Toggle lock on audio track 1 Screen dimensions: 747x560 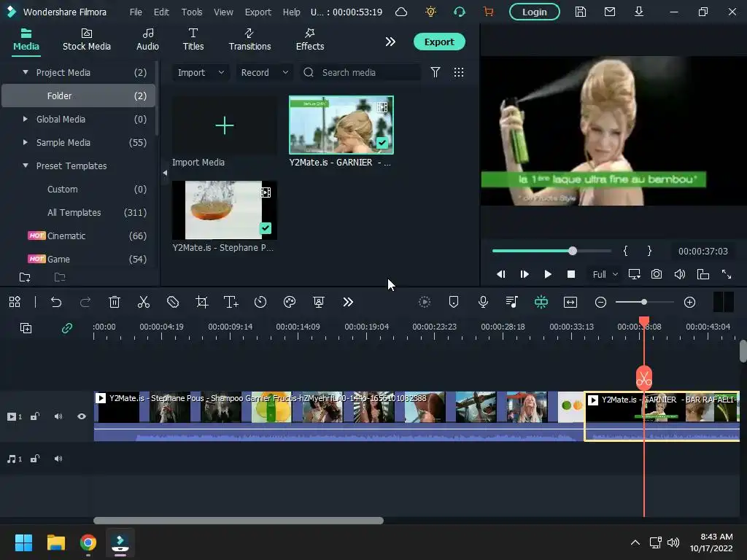(x=35, y=459)
